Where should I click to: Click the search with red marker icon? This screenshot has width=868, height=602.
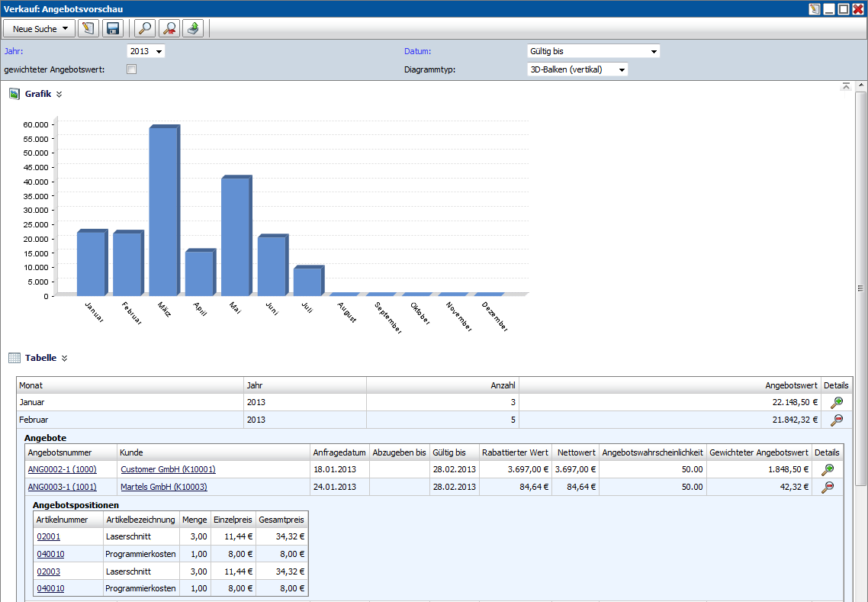[x=169, y=29]
